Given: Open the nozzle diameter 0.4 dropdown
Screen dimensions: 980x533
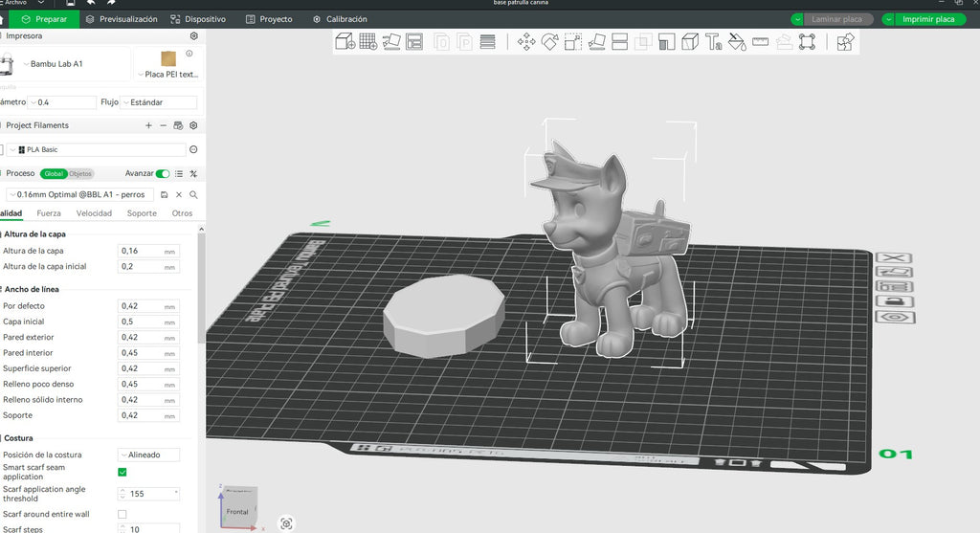Looking at the screenshot, I should pos(62,102).
